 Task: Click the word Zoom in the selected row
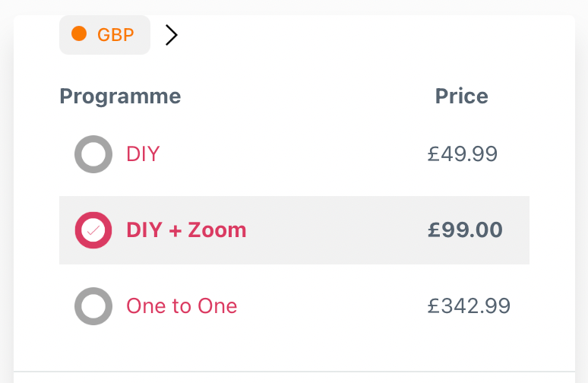(x=218, y=230)
